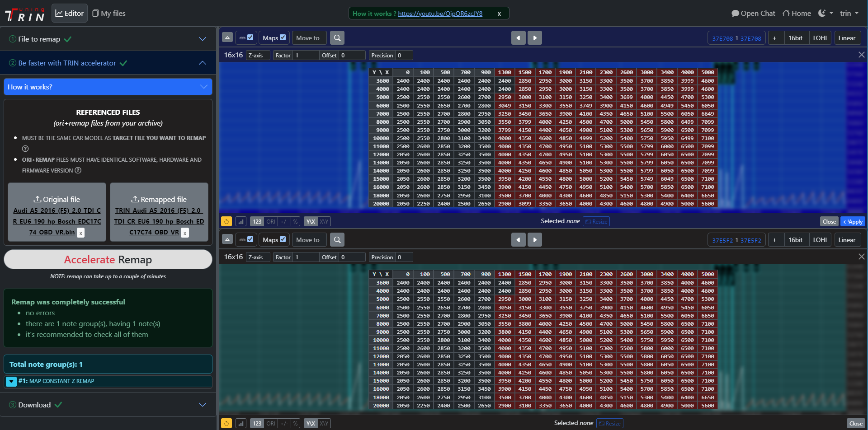Go to the next map in the top panel
This screenshot has height=430, width=868.
535,38
